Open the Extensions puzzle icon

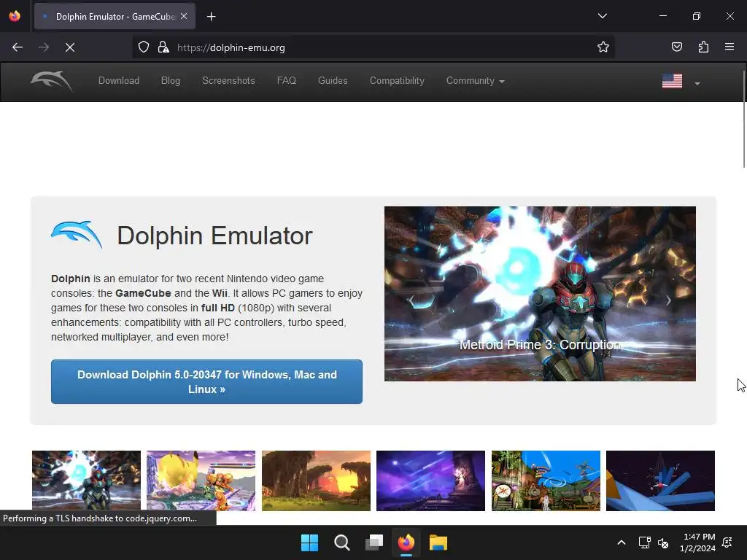tap(704, 47)
